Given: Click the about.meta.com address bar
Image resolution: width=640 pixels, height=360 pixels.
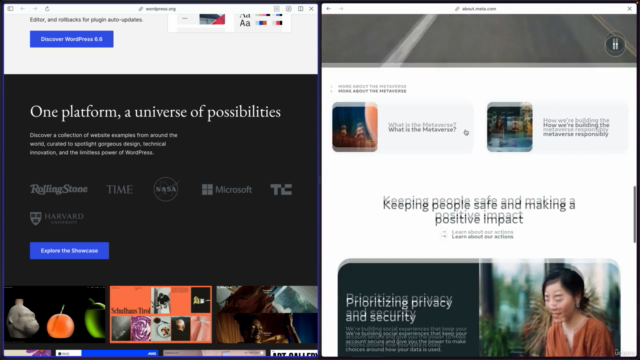Looking at the screenshot, I should pyautogui.click(x=476, y=9).
